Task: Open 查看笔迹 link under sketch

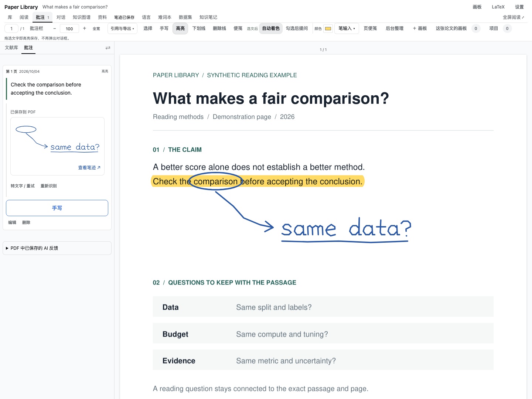Action: click(x=89, y=168)
